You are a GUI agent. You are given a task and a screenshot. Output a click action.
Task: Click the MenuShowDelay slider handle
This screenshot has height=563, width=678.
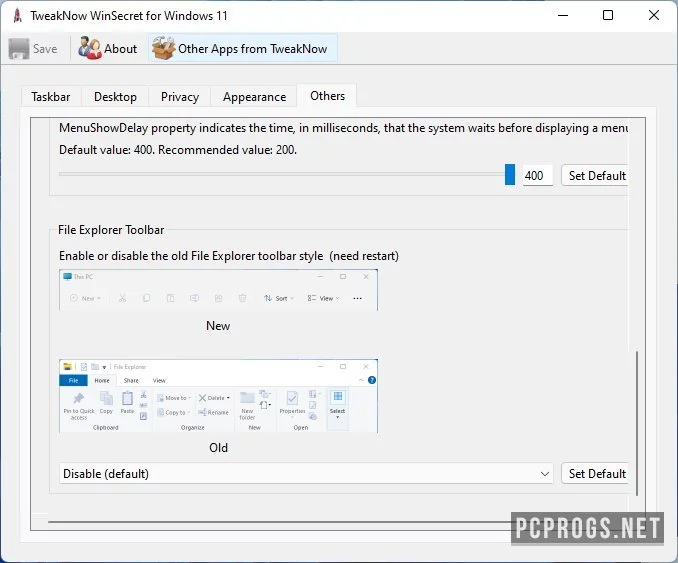click(510, 174)
